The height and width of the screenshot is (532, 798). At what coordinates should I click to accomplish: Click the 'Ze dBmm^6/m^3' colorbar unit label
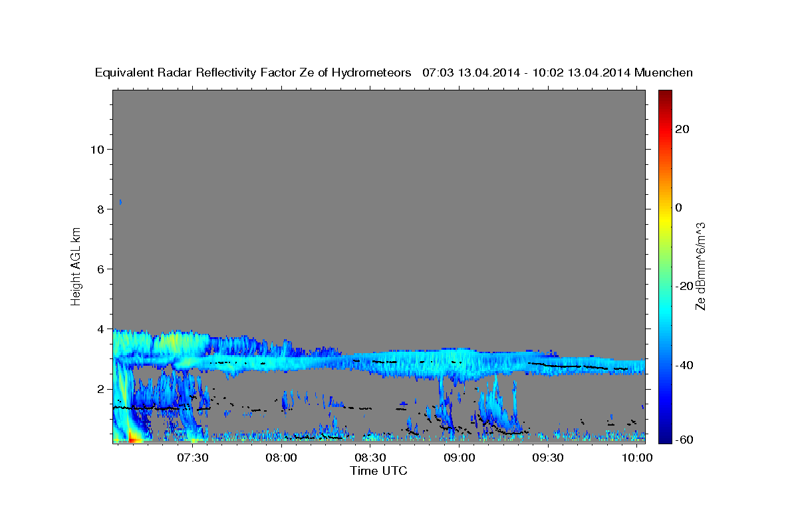(x=700, y=266)
